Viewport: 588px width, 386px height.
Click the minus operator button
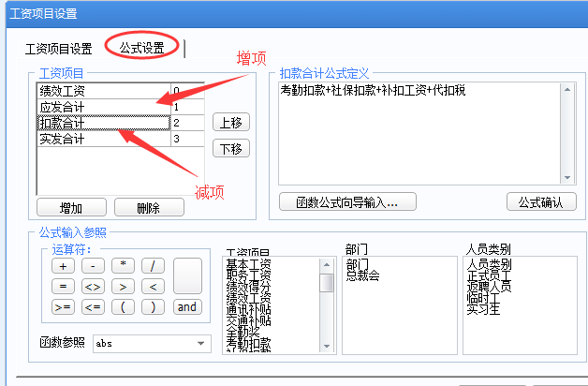93,266
